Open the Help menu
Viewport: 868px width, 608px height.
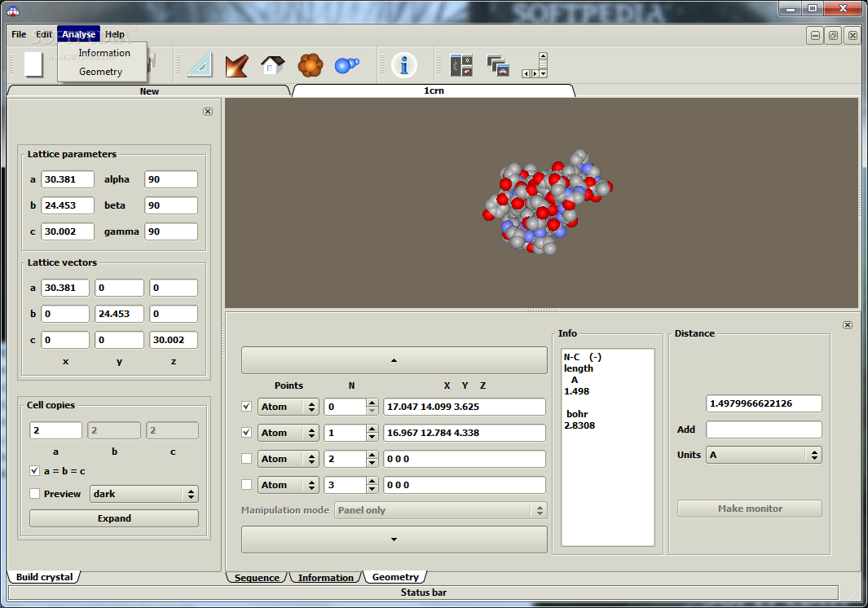[115, 34]
